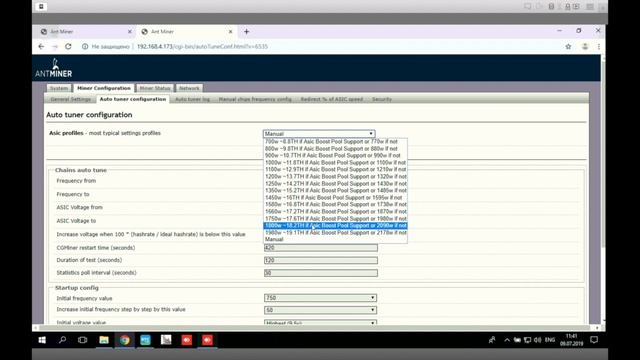This screenshot has height=360, width=640.
Task: Open the Auto tuner configuration sub-tab
Action: click(x=133, y=99)
